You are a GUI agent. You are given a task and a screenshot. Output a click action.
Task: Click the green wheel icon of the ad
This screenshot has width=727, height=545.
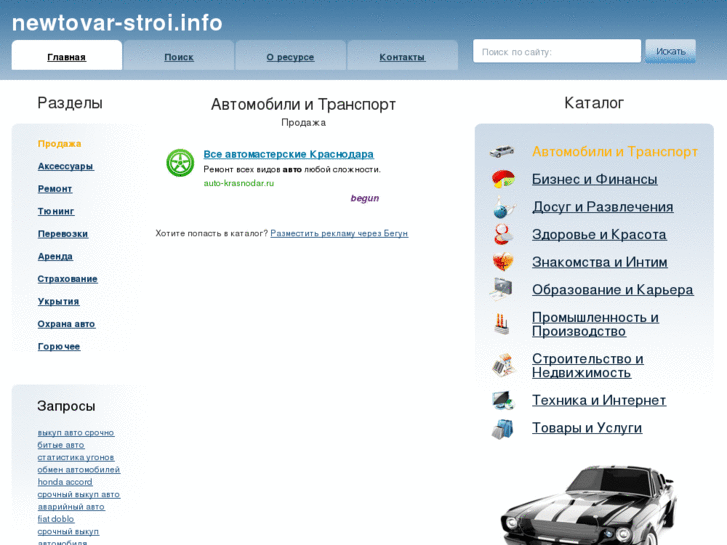tap(180, 163)
